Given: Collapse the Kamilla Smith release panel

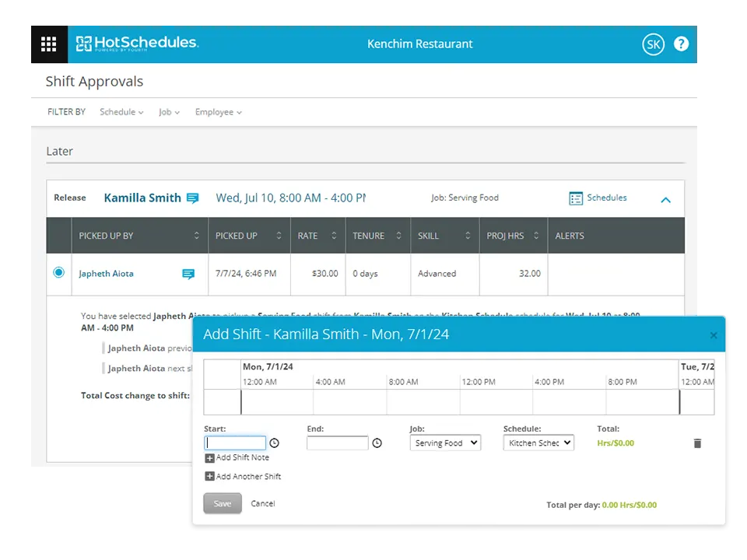Looking at the screenshot, I should tap(665, 200).
